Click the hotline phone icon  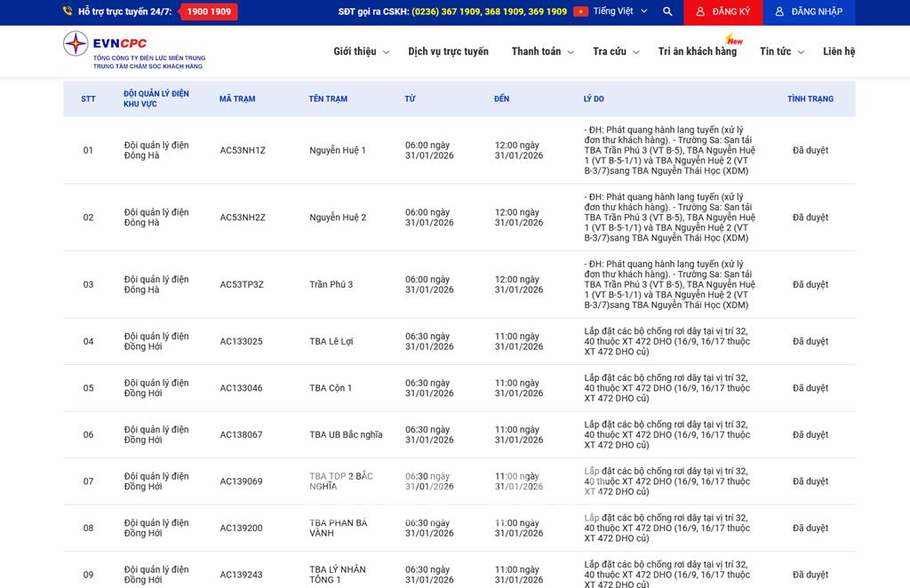coord(68,12)
